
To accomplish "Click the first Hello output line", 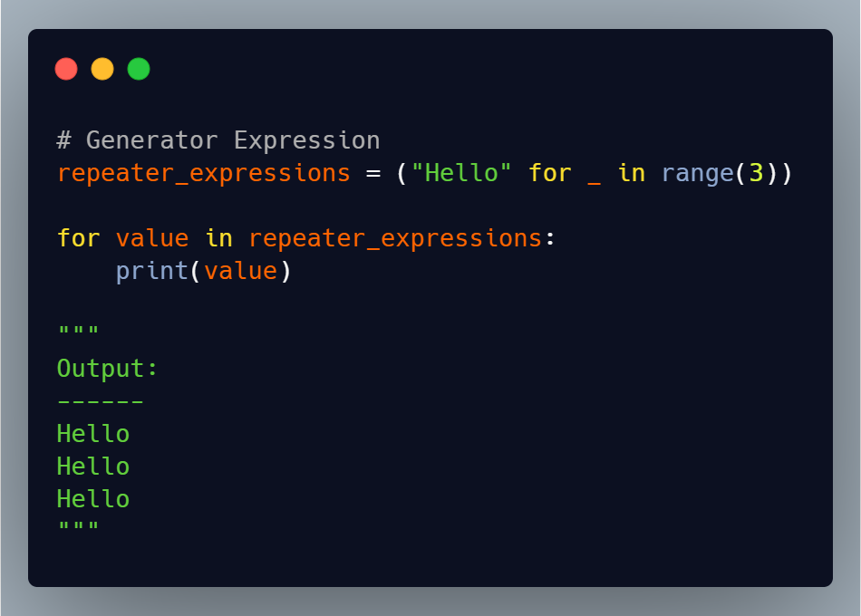I will [x=92, y=434].
